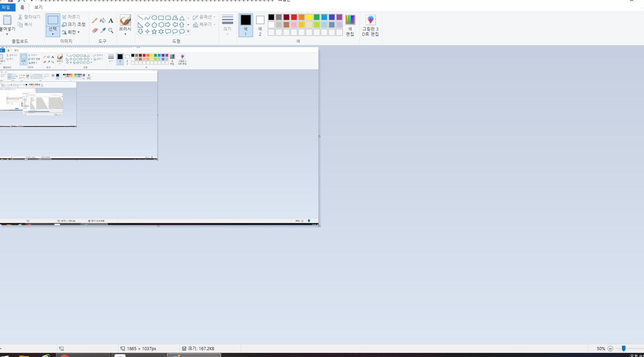
Task: Pick the pink palette color
Action: tap(294, 25)
